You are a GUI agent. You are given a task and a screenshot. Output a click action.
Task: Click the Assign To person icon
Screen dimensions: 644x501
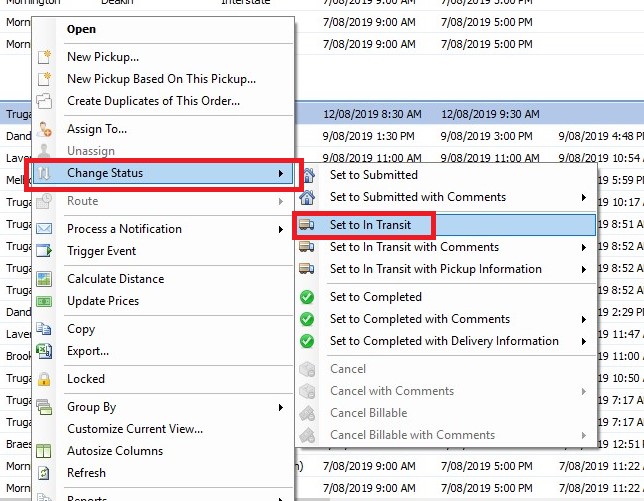(x=44, y=129)
